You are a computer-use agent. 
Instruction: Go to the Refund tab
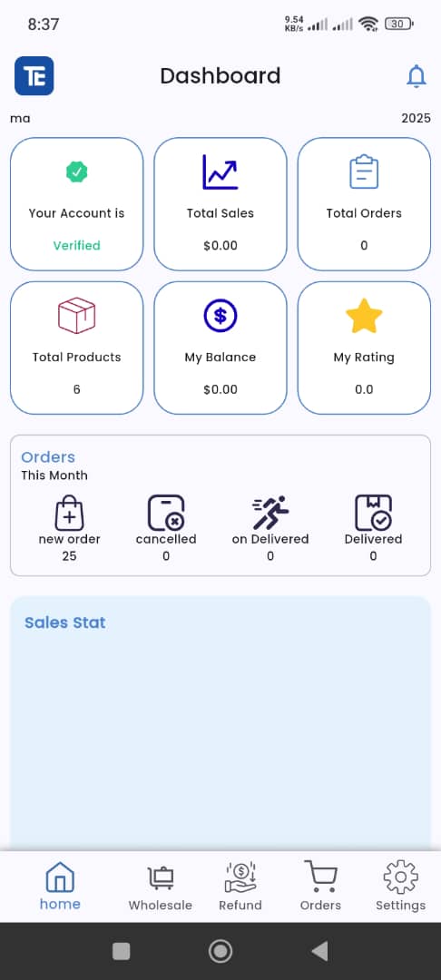pos(240,887)
